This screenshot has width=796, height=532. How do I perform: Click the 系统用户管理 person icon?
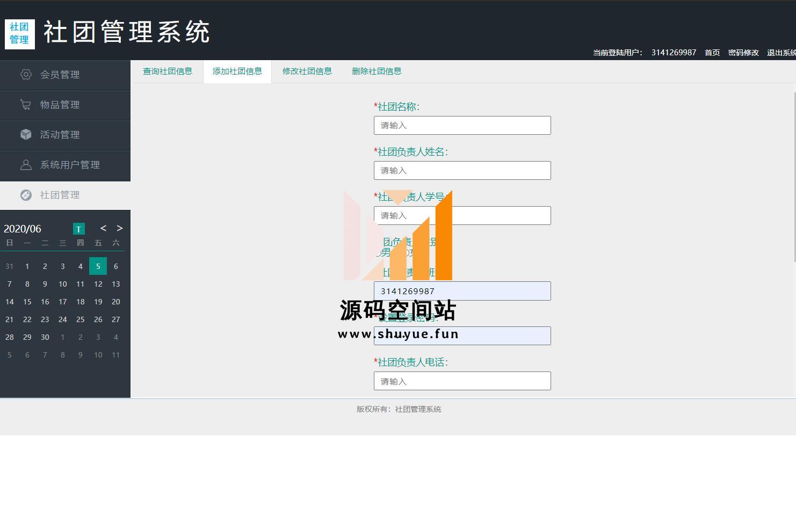click(26, 165)
